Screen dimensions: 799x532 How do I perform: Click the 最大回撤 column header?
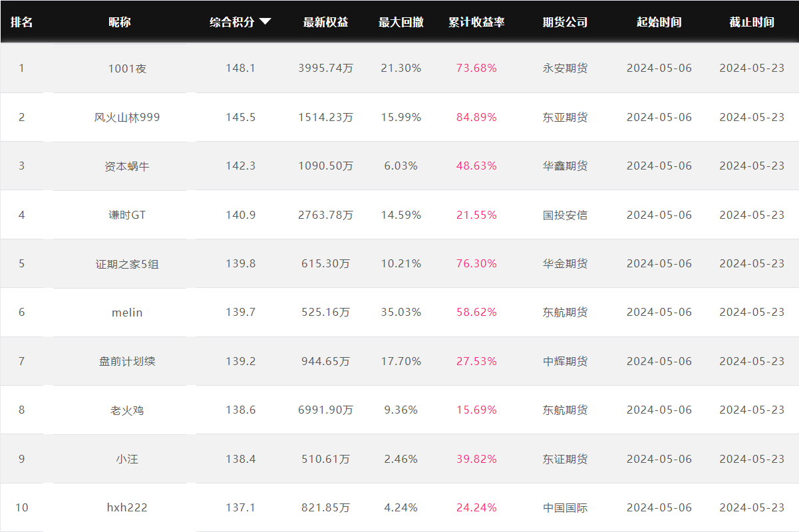point(401,22)
